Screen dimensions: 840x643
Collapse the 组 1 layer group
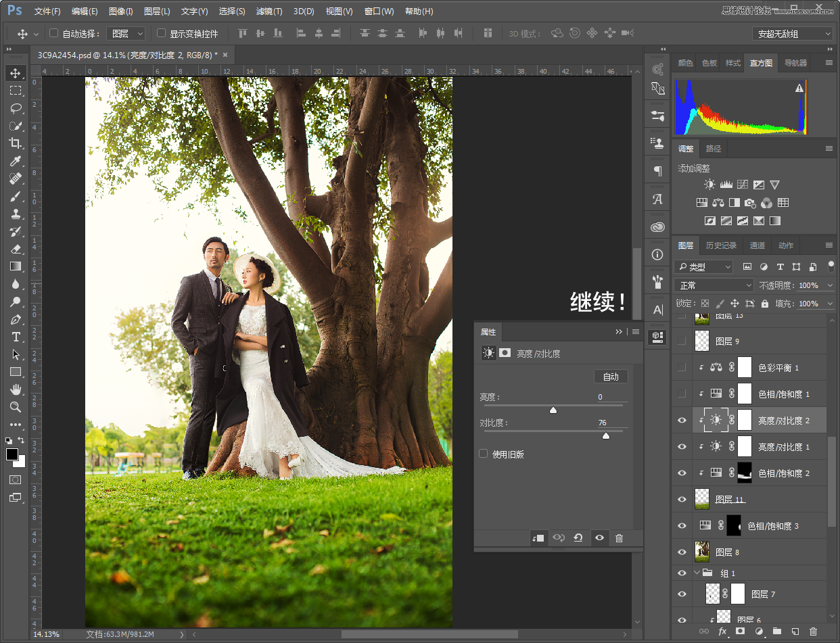pyautogui.click(x=697, y=573)
